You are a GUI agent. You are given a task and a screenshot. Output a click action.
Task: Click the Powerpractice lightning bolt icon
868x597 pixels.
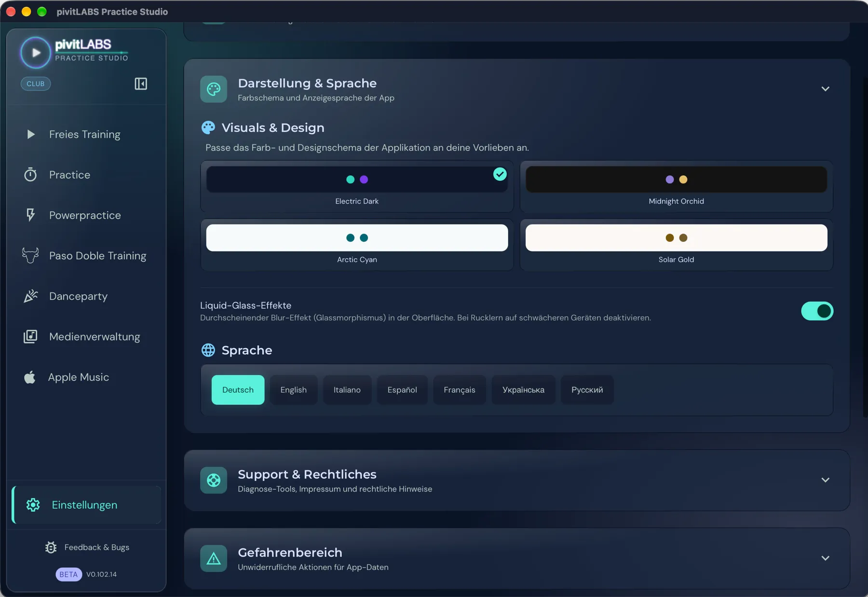point(30,215)
